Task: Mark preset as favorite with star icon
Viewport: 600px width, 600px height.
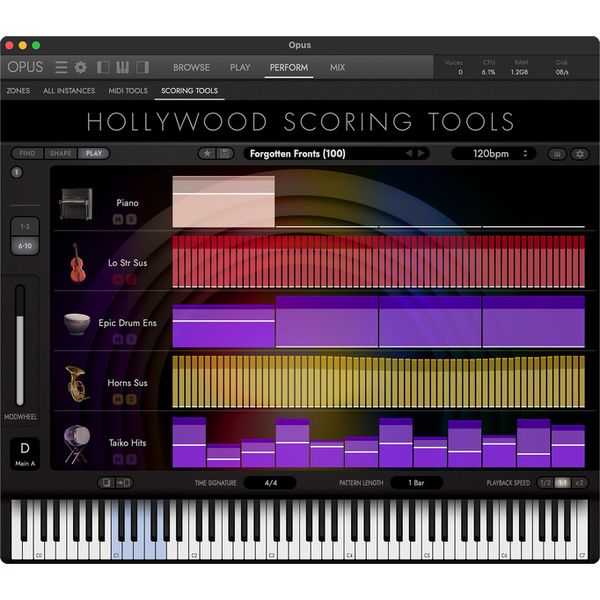Action: (207, 153)
